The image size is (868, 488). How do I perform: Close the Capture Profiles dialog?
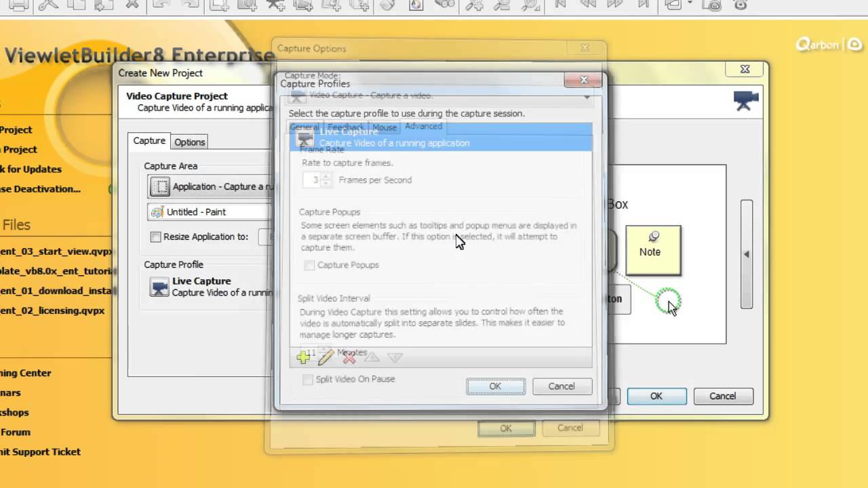584,80
